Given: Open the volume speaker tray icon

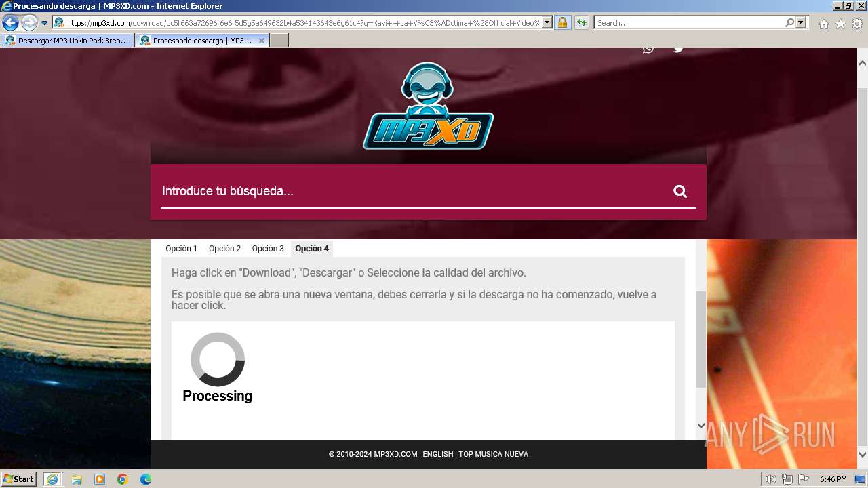Looking at the screenshot, I should coord(771,479).
